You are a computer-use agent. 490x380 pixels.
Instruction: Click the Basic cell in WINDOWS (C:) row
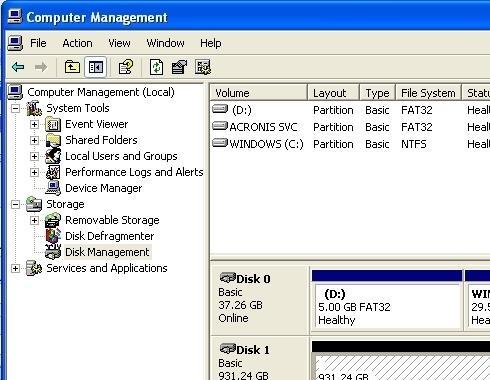[377, 144]
